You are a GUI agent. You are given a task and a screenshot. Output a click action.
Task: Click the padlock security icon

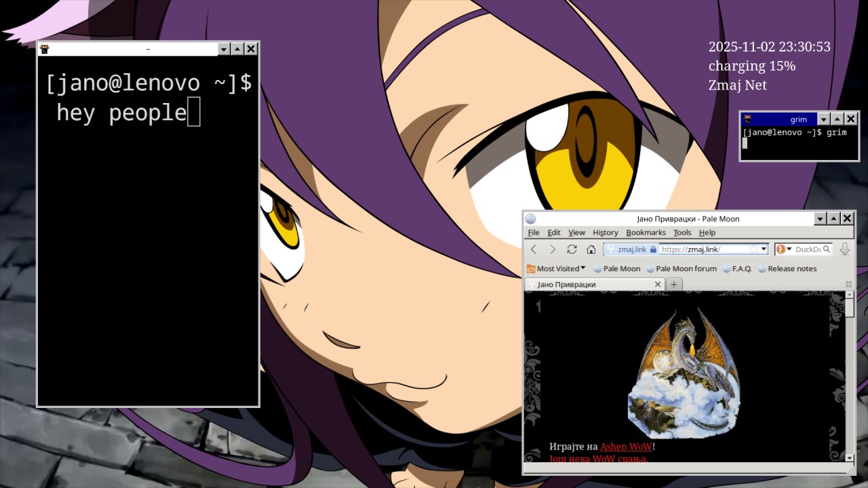(x=653, y=249)
